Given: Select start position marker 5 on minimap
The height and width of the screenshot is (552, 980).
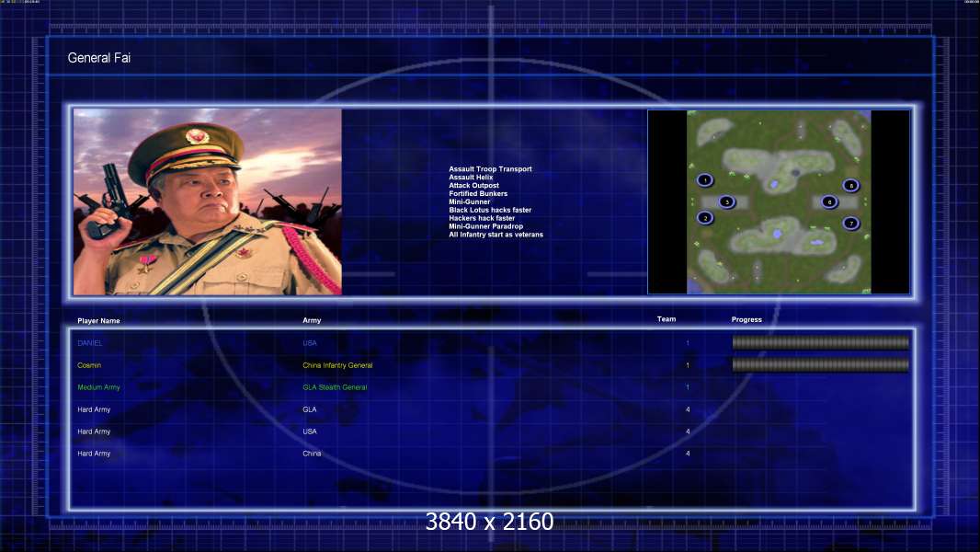Looking at the screenshot, I should tap(726, 201).
